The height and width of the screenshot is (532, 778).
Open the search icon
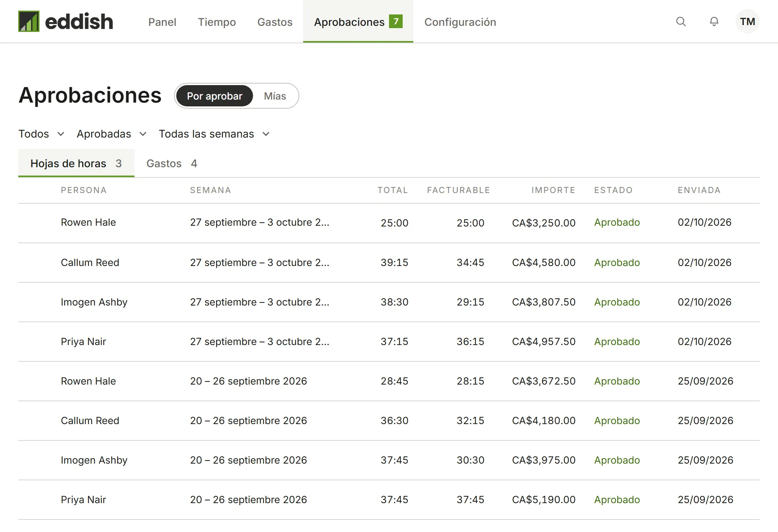click(x=681, y=22)
